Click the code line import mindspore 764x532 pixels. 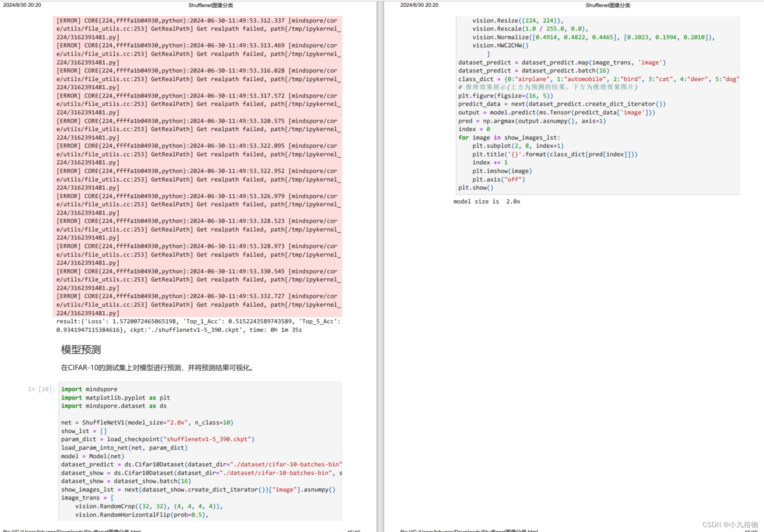tap(89, 389)
